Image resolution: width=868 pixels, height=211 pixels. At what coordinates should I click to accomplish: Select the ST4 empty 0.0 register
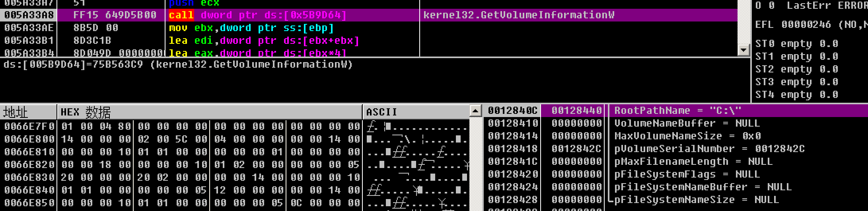click(797, 95)
